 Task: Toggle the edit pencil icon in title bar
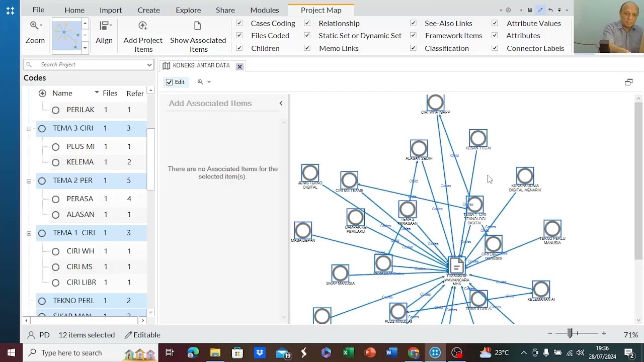[540, 10]
